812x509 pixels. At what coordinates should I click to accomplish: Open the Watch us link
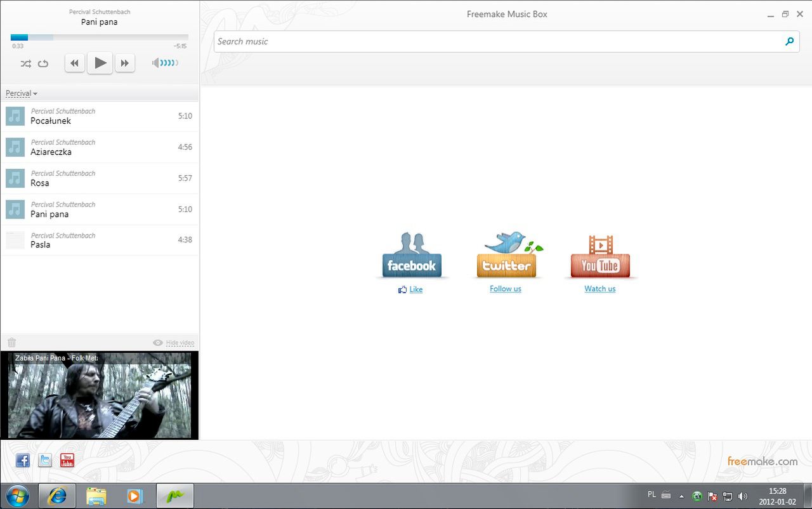[600, 289]
